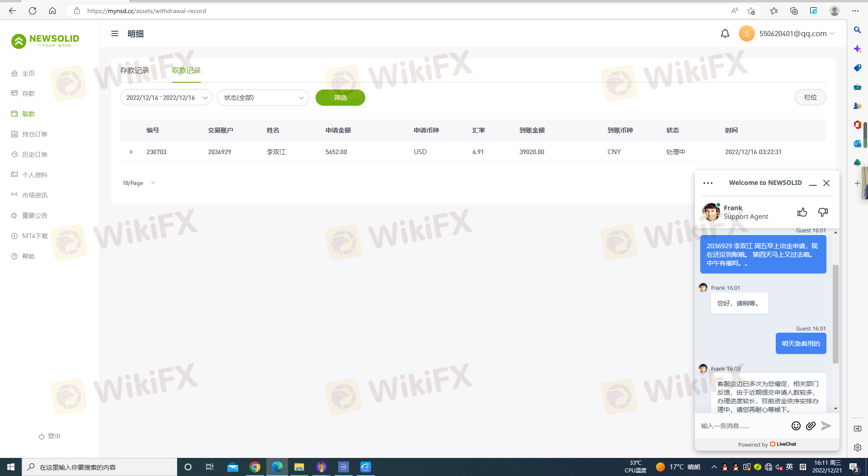Open Edge sidebar Office icon
The height and width of the screenshot is (476, 868).
(x=857, y=124)
